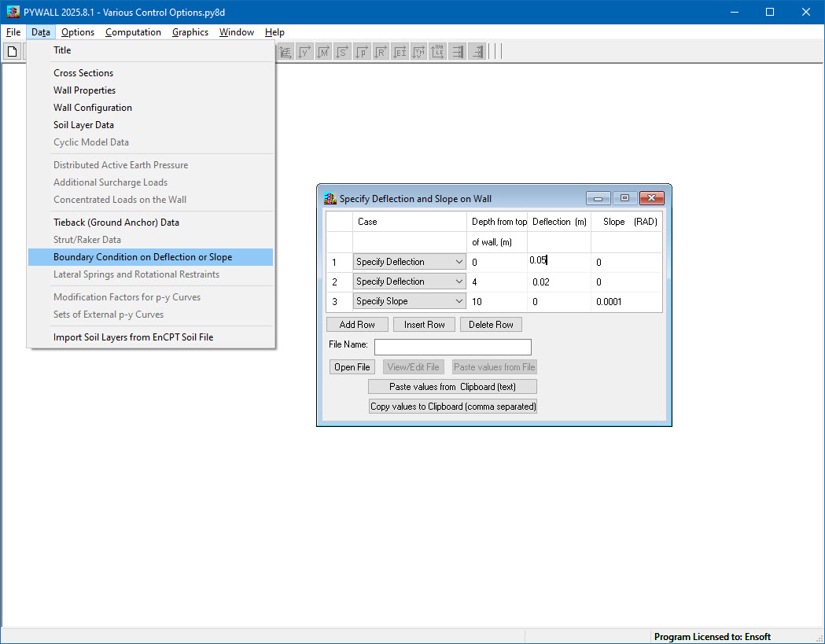The height and width of the screenshot is (644, 825).
Task: Click the PYWALL icon in the title bar
Action: click(12, 11)
